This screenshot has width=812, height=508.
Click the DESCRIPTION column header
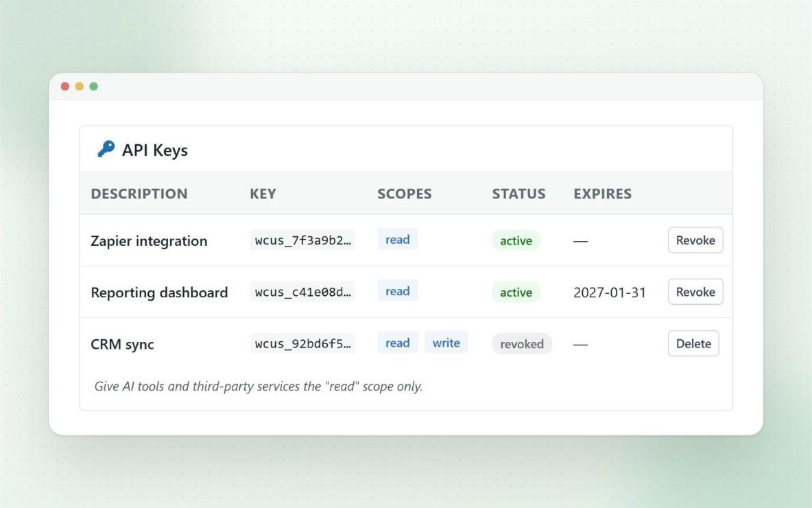click(139, 194)
